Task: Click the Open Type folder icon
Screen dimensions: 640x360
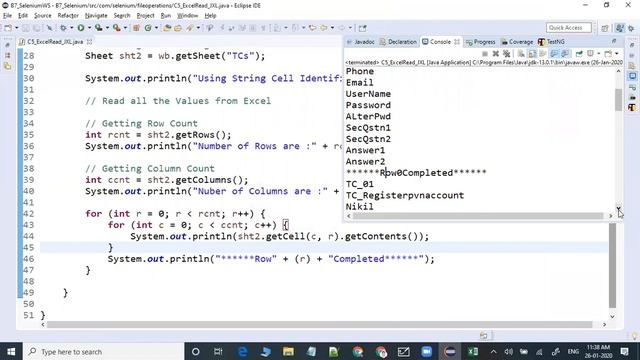Action: [x=167, y=28]
